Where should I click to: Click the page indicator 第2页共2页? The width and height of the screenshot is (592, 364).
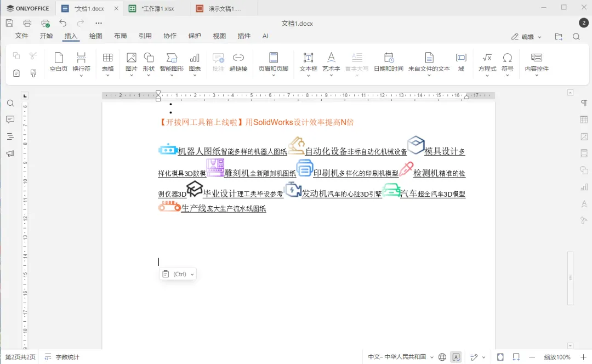click(x=20, y=357)
